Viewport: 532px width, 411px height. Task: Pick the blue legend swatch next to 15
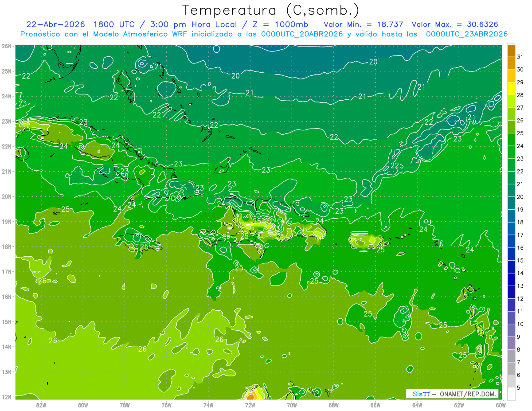(x=511, y=254)
